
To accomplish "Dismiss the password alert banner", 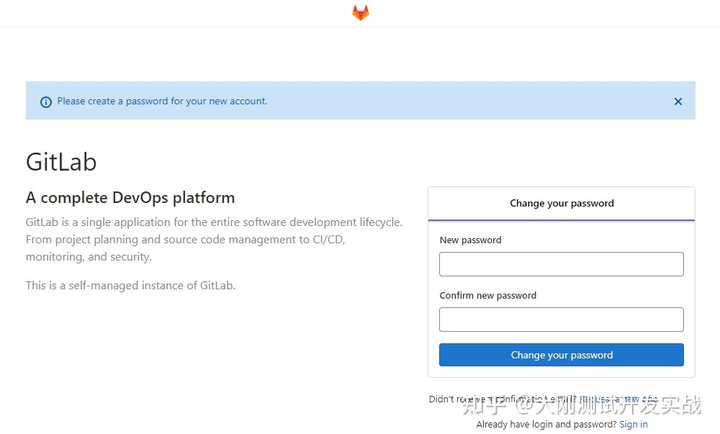I will tap(678, 101).
